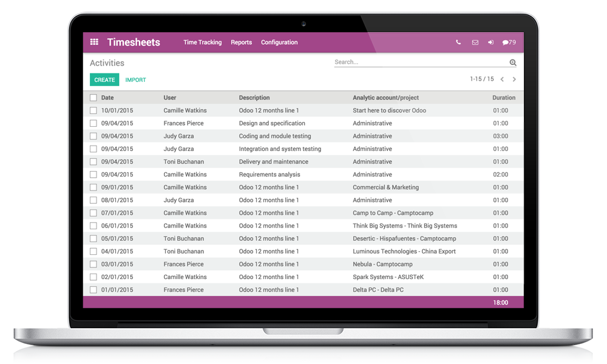The image size is (607, 364).
Task: Check the Requirements analysis row checkbox
Action: point(93,175)
